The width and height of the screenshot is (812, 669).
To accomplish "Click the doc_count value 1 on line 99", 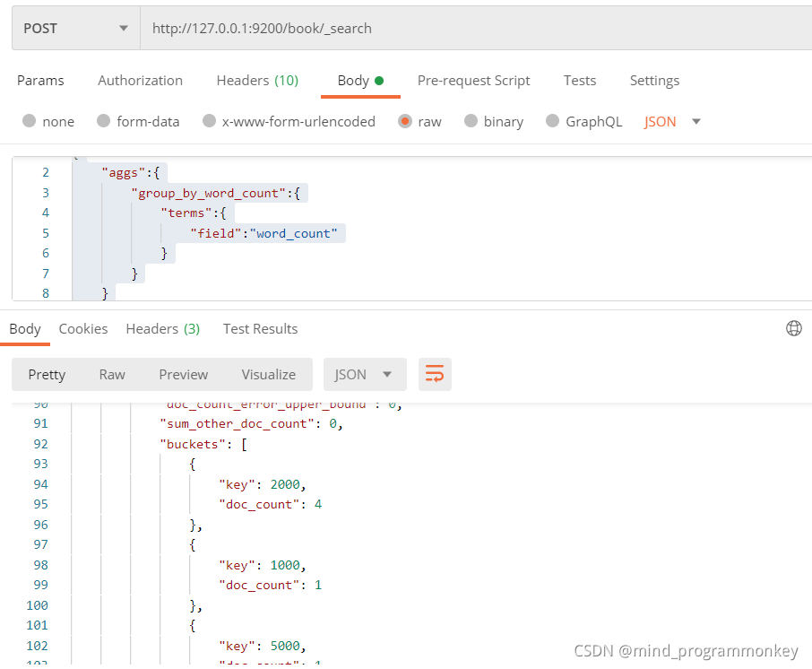I will [x=318, y=585].
